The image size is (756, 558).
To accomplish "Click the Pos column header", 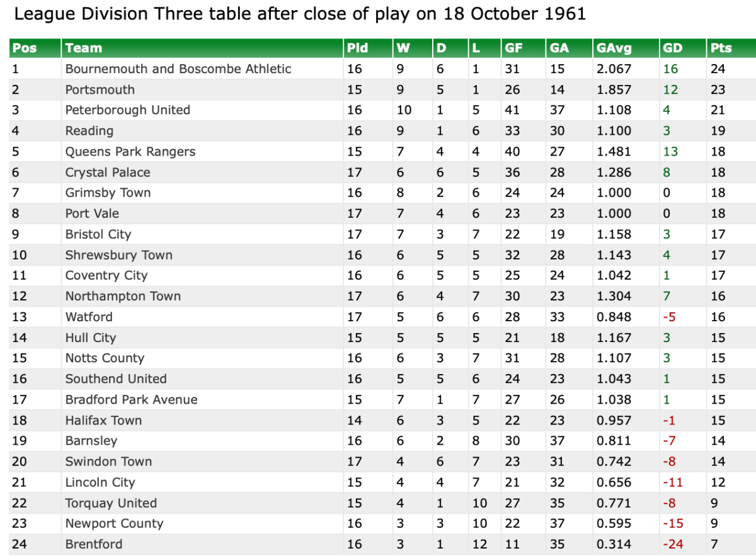I will pos(25,48).
